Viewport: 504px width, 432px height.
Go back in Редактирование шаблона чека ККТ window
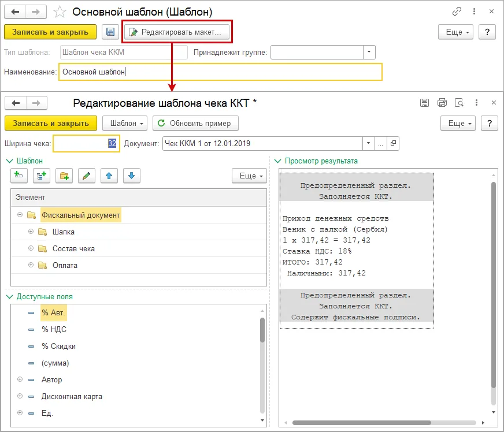click(x=16, y=103)
